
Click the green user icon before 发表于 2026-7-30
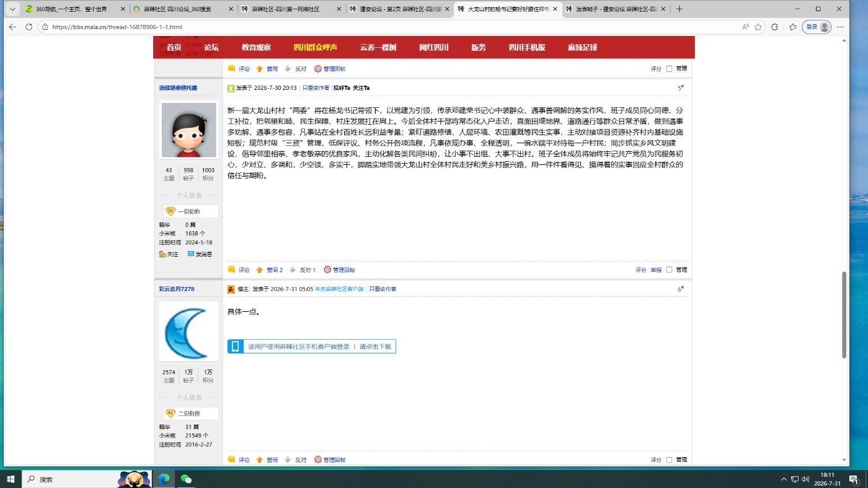click(231, 88)
